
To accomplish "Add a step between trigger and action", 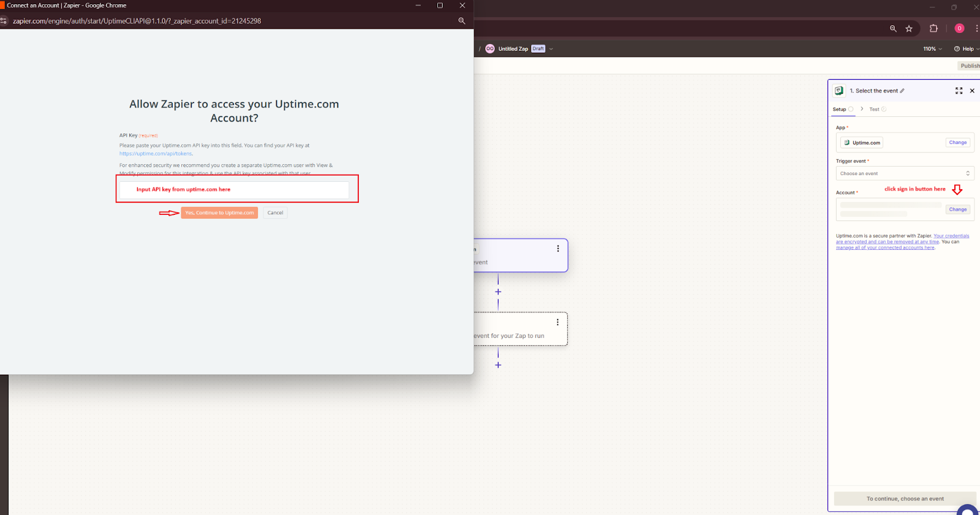I will click(498, 292).
